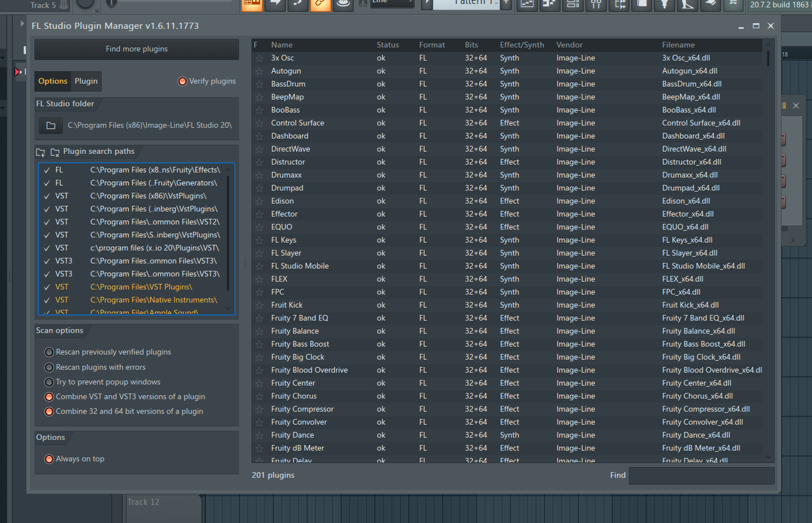
Task: Toggle favorite star for Autogun
Action: pos(259,71)
